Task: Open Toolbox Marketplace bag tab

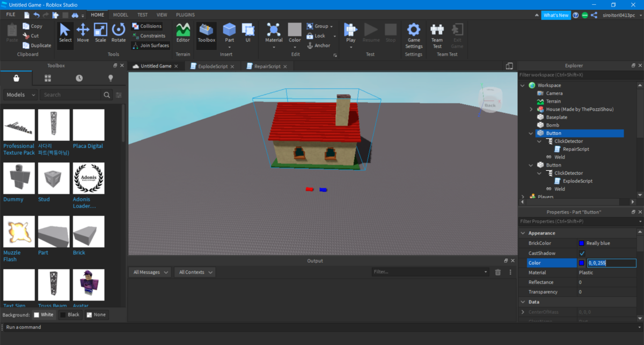Action: click(16, 78)
